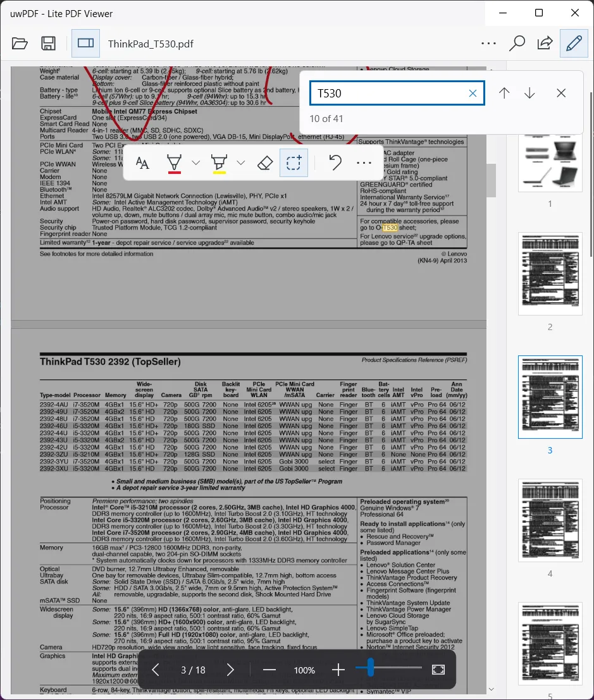Fit page to window icon
594x700 pixels.
click(x=438, y=670)
